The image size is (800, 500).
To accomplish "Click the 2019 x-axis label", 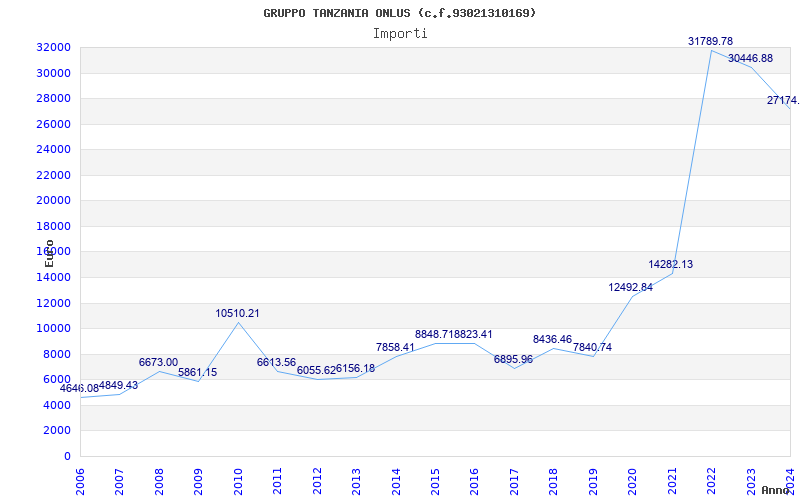I will pyautogui.click(x=593, y=481).
